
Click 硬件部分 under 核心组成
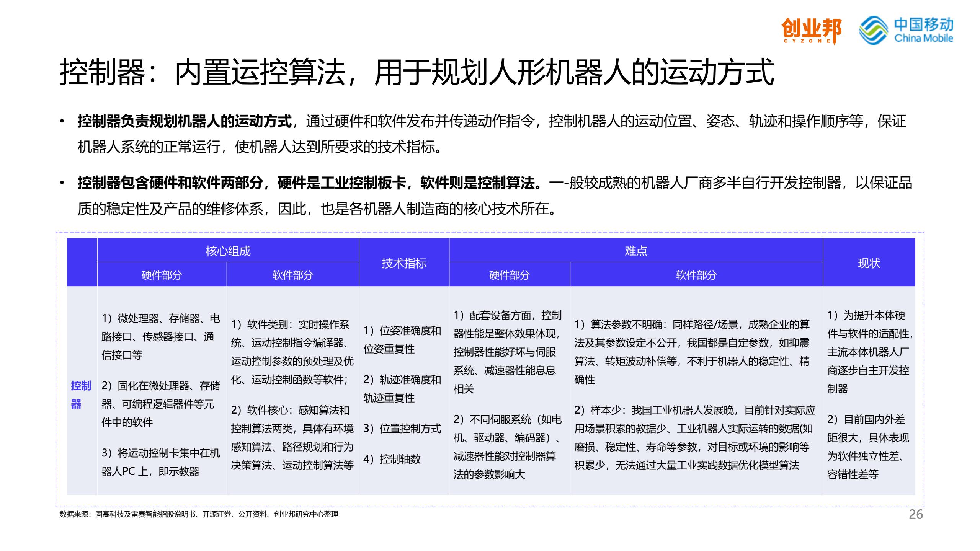pos(162,275)
